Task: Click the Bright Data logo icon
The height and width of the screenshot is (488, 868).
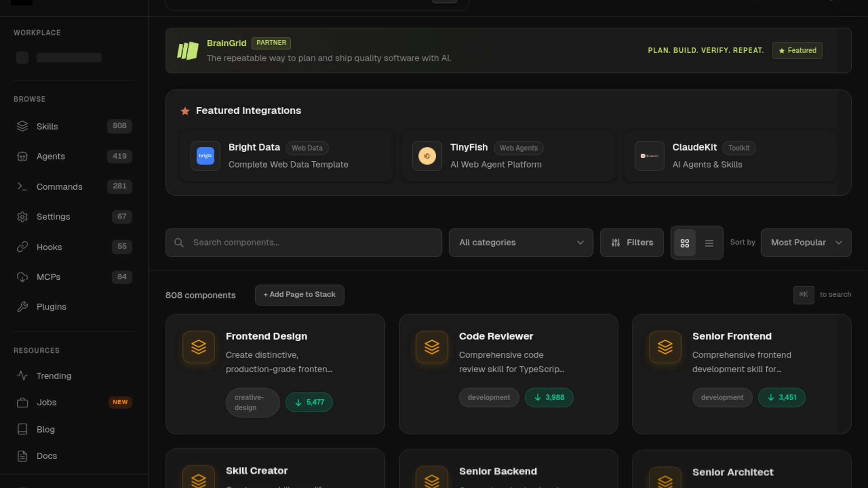Action: pyautogui.click(x=205, y=156)
